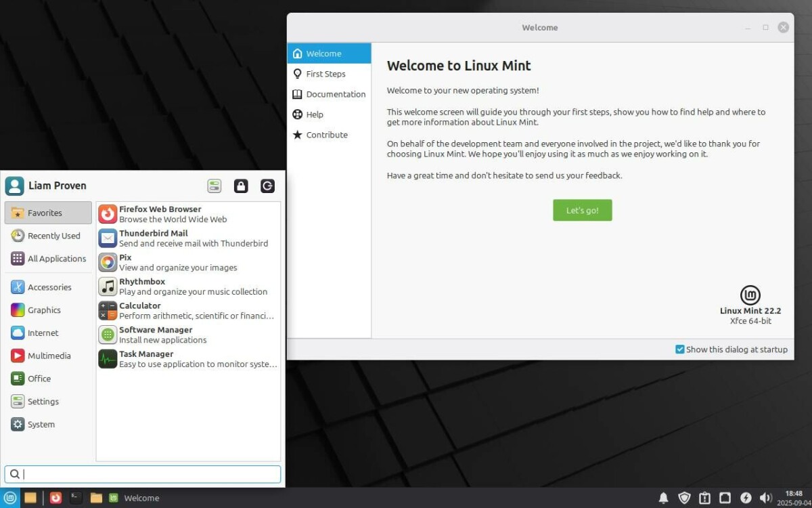Screen dimensions: 812x508
Task: Open the System category
Action: pos(48,425)
